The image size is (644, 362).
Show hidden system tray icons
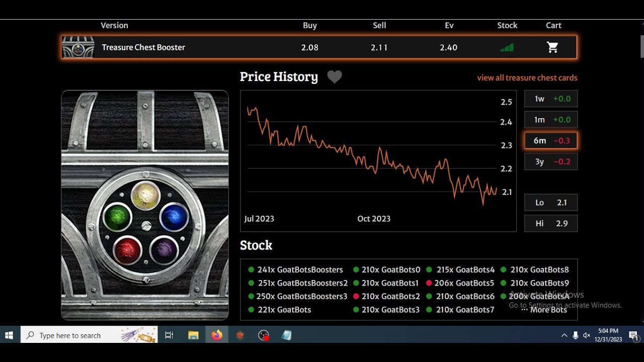(x=564, y=335)
